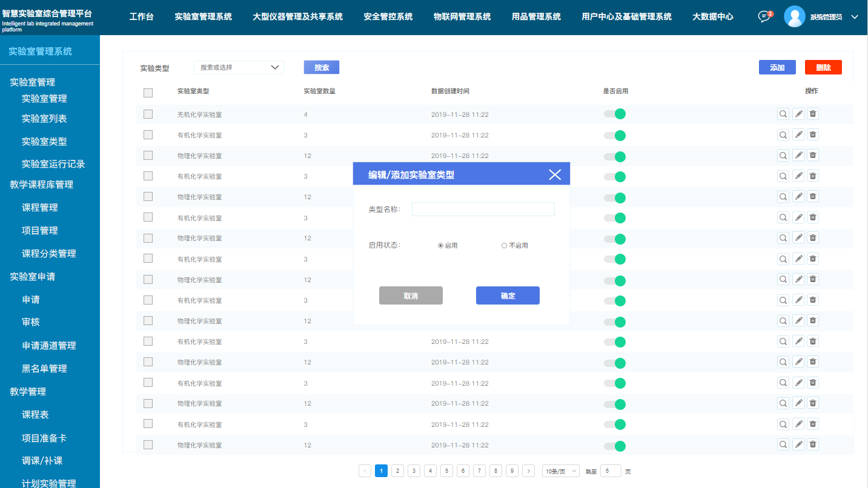
Task: Open 课程表 in the sidebar
Action: pos(35,415)
